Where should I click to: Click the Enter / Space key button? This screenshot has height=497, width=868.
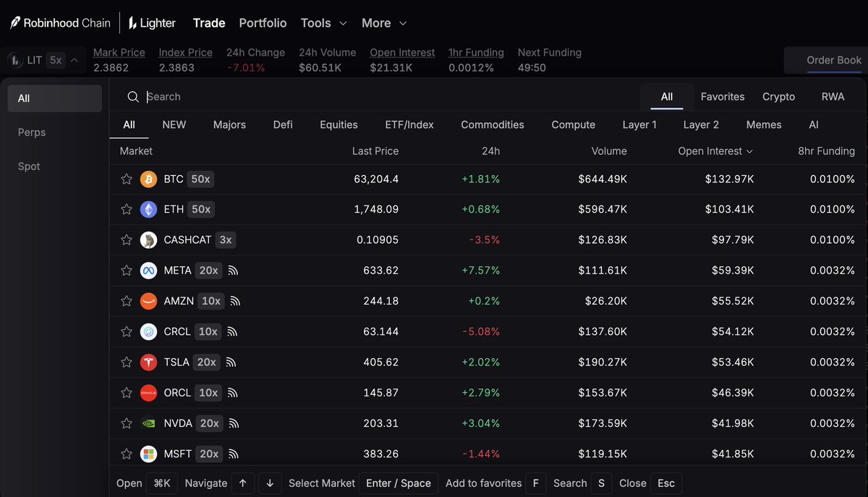tap(399, 483)
